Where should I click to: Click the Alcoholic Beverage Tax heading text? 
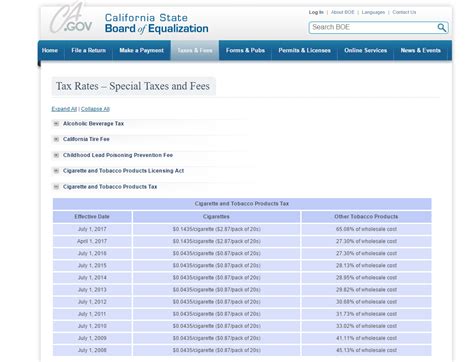pos(93,124)
